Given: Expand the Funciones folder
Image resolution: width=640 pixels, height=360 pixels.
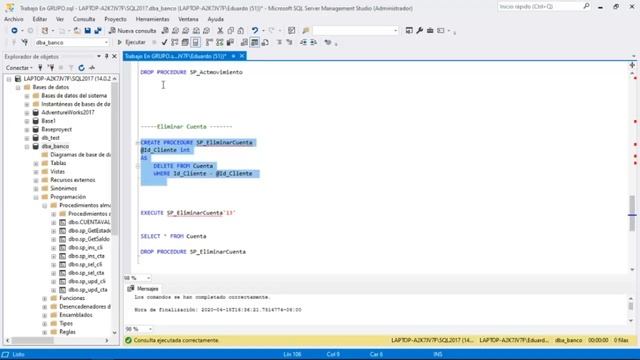Looking at the screenshot, I should pos(45,298).
